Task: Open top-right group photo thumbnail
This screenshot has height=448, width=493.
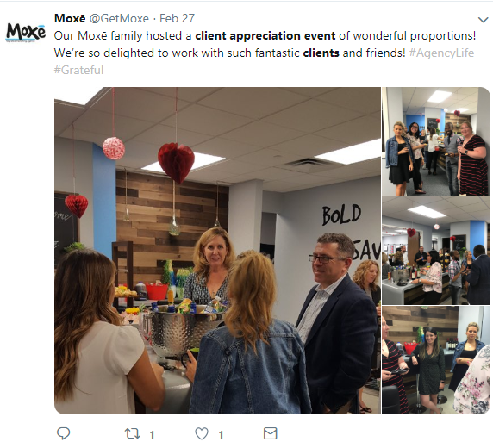Action: point(436,141)
